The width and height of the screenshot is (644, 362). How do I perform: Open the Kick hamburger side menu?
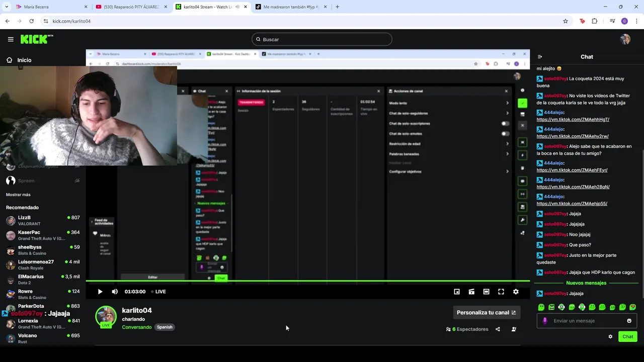[x=11, y=39]
